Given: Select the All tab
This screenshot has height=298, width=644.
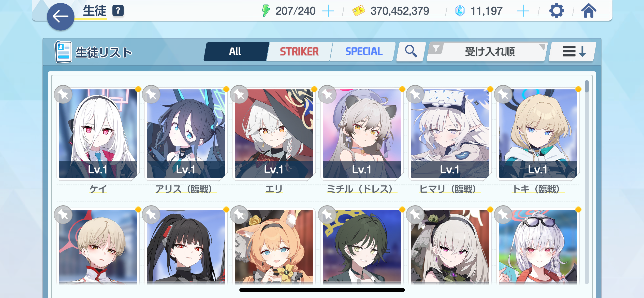Looking at the screenshot, I should 236,52.
